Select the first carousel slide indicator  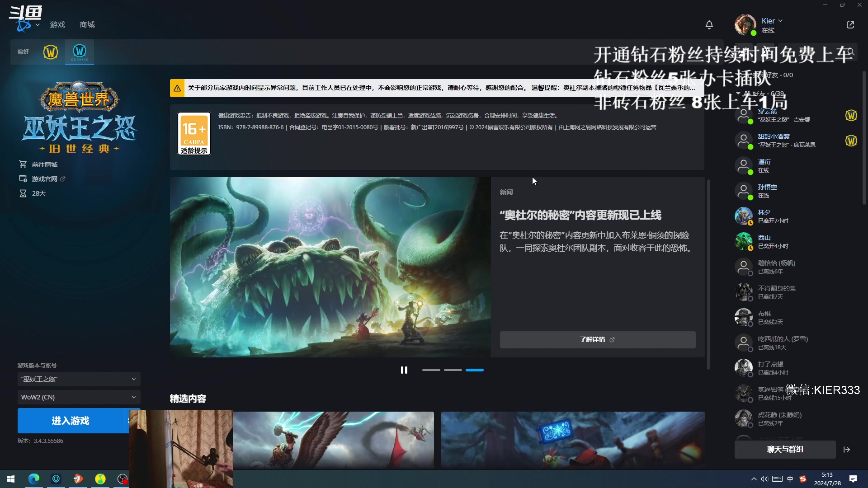[x=431, y=370]
